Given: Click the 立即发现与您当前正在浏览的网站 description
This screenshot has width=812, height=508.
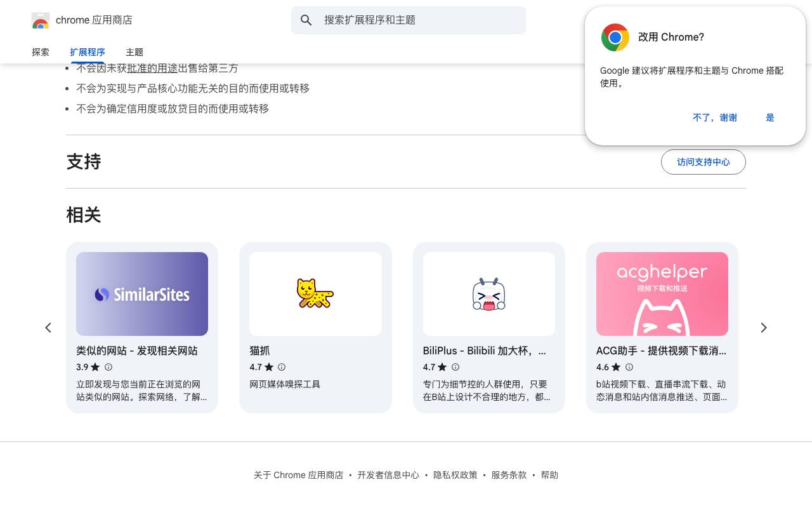Looking at the screenshot, I should point(141,391).
